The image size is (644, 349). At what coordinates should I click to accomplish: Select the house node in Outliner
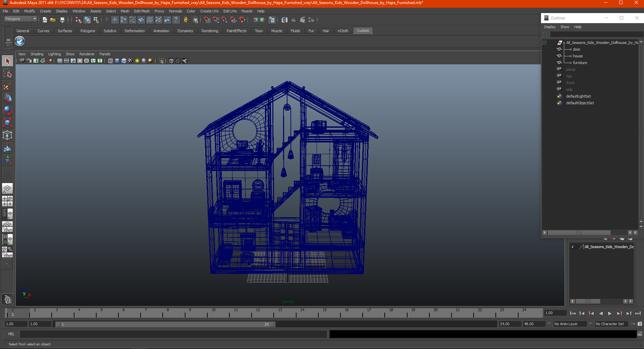click(x=578, y=56)
